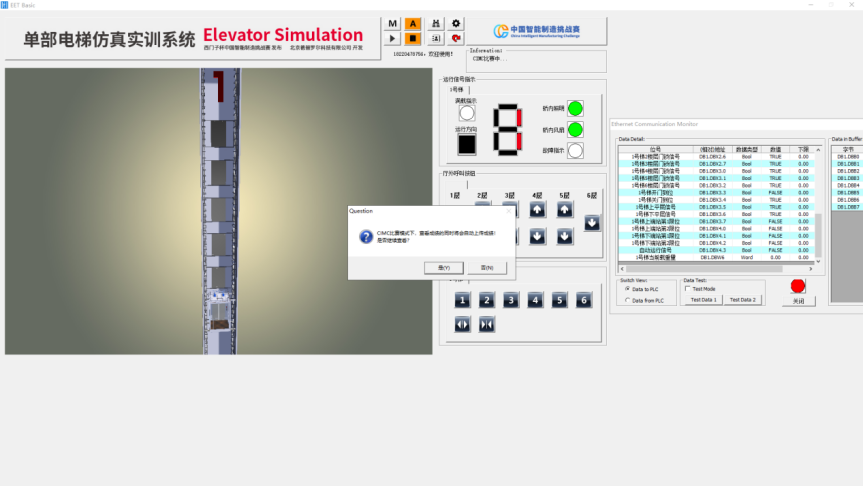Select automatic mode A button
The image size is (863, 486).
click(x=413, y=23)
